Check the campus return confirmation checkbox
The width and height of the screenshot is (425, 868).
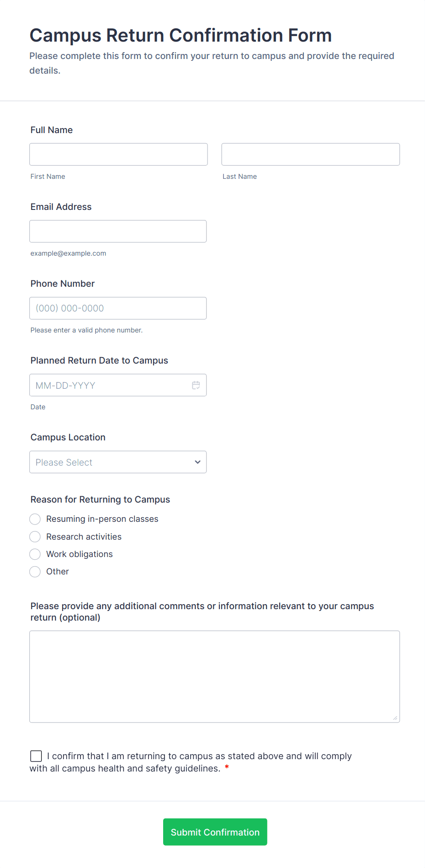coord(36,756)
